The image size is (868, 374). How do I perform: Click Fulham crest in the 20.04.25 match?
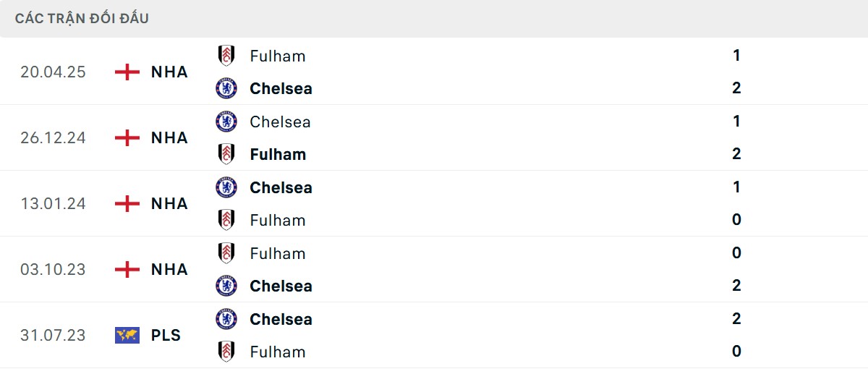[226, 56]
